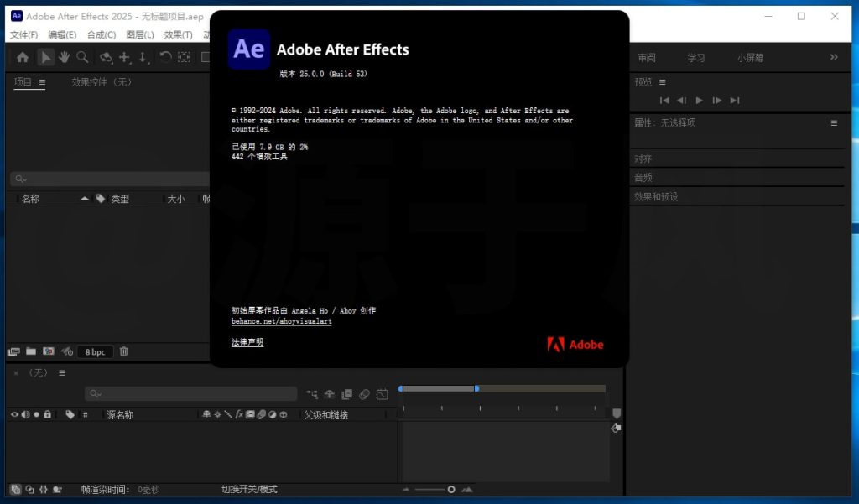This screenshot has width=859, height=504.
Task: Open project settings and render adjustments icon
Action: (67, 351)
